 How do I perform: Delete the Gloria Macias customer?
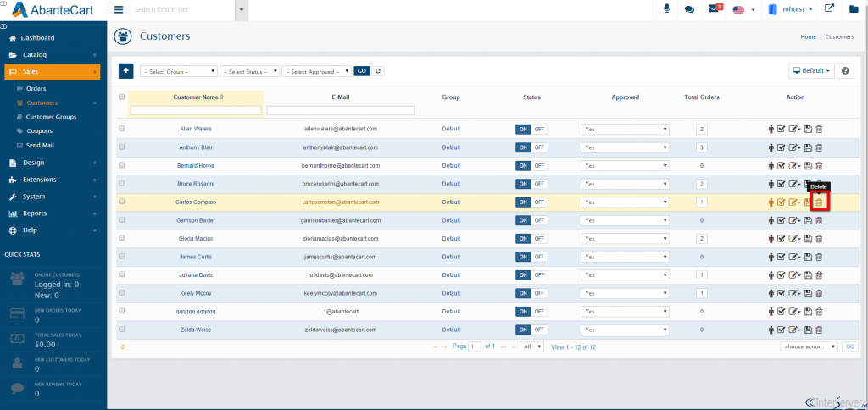coord(819,239)
